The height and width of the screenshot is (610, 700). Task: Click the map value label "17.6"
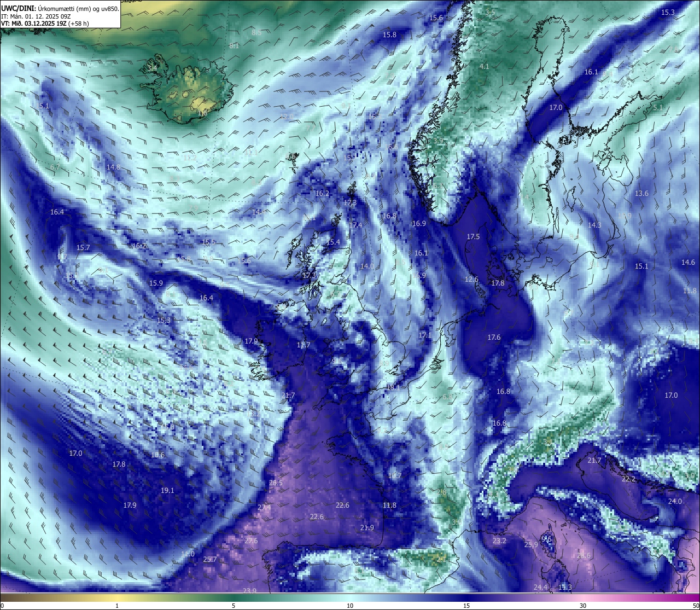click(x=494, y=337)
